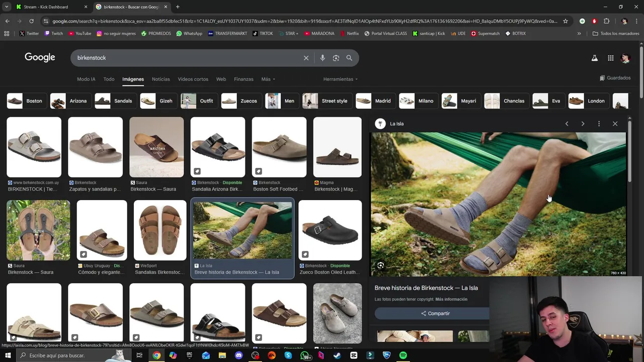Switch to the Videos cortos tab
The height and width of the screenshot is (362, 644).
[x=193, y=79]
